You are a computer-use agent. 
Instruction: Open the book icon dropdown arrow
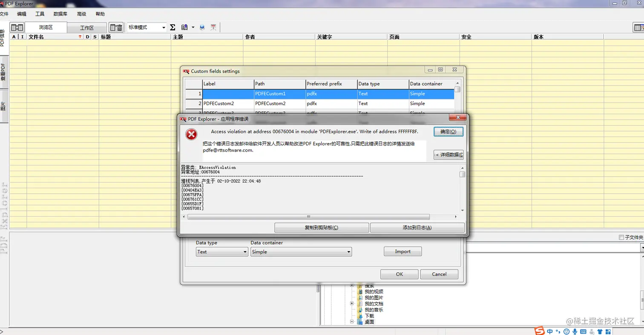click(x=193, y=27)
